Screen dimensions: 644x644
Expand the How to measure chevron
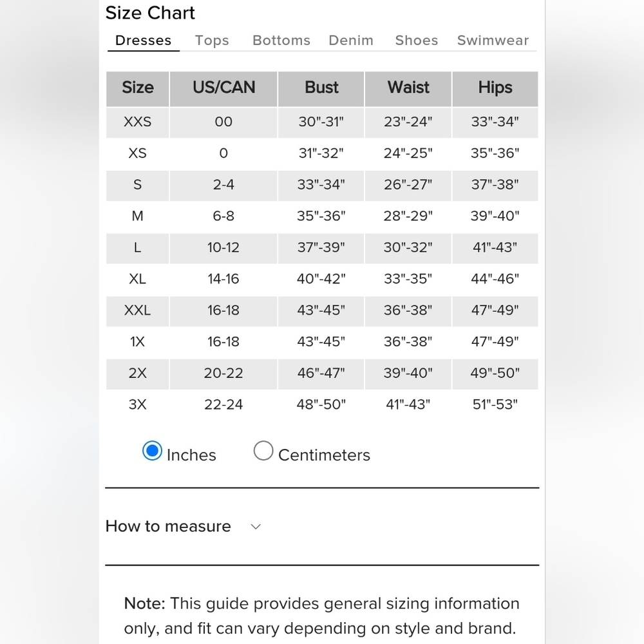pos(256,527)
